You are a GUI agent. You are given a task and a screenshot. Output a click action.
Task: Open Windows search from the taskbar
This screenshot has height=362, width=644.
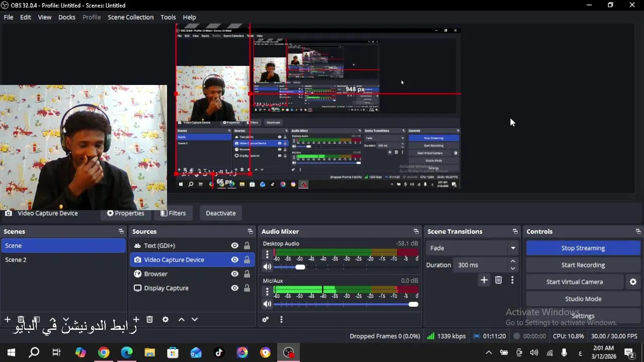point(34,353)
